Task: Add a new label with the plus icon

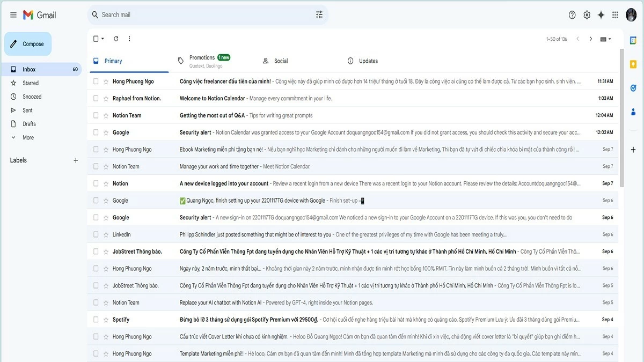Action: point(76,160)
